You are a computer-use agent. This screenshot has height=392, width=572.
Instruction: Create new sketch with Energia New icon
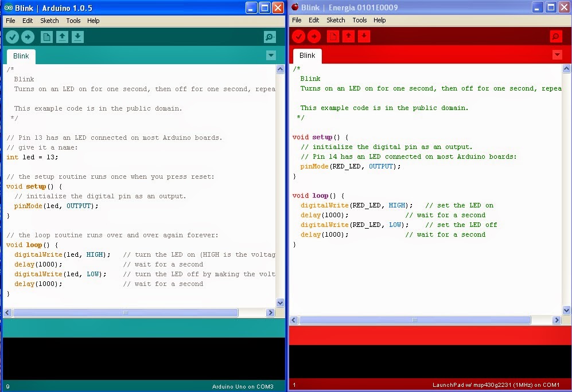point(333,36)
